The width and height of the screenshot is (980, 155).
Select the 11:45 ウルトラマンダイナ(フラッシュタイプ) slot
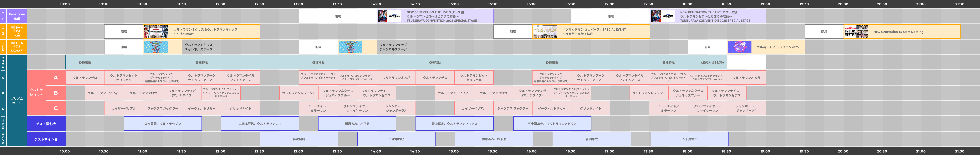coord(221,93)
